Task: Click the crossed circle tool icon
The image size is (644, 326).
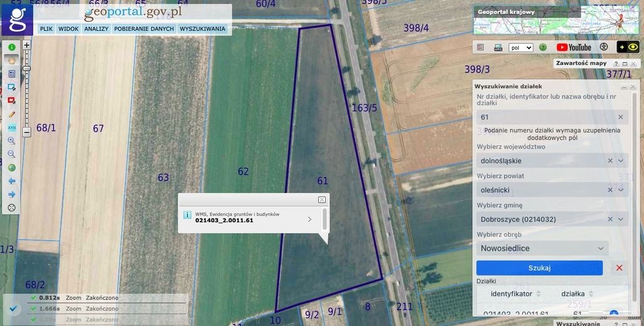Action: tap(12, 208)
